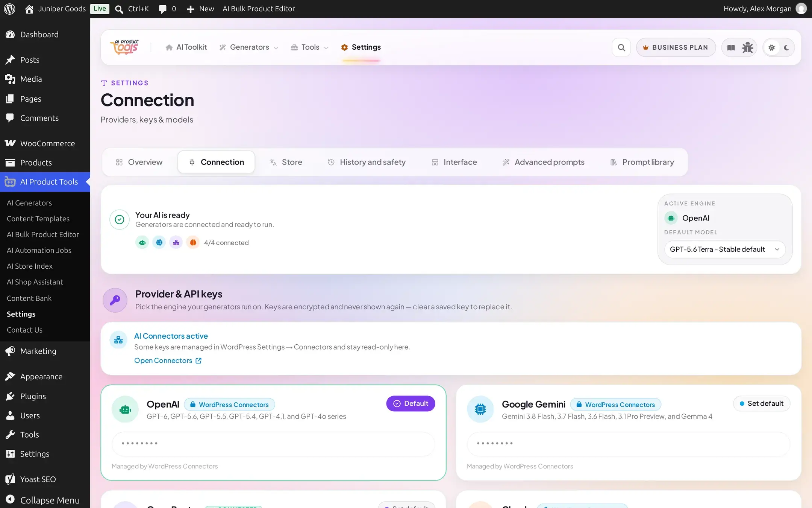Click the Google Gemini card icon
The width and height of the screenshot is (812, 508).
[480, 409]
